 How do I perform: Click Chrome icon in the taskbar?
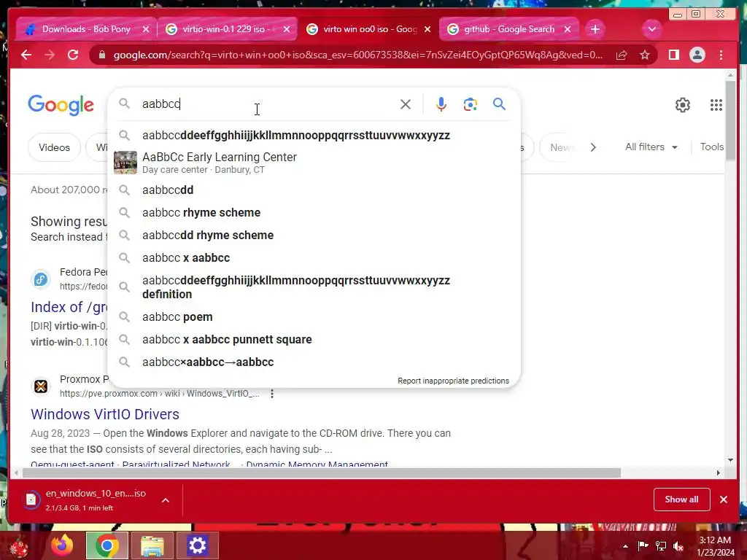[107, 545]
